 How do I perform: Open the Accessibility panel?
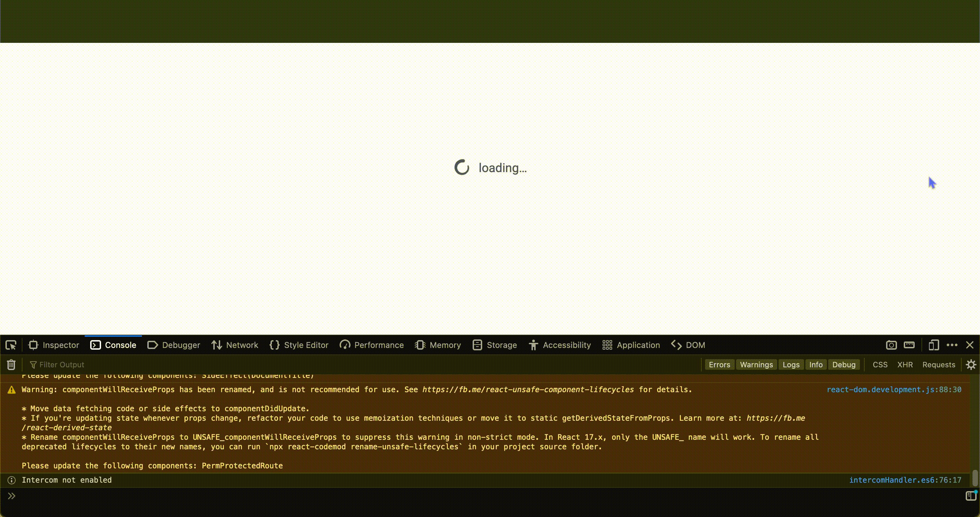click(560, 345)
